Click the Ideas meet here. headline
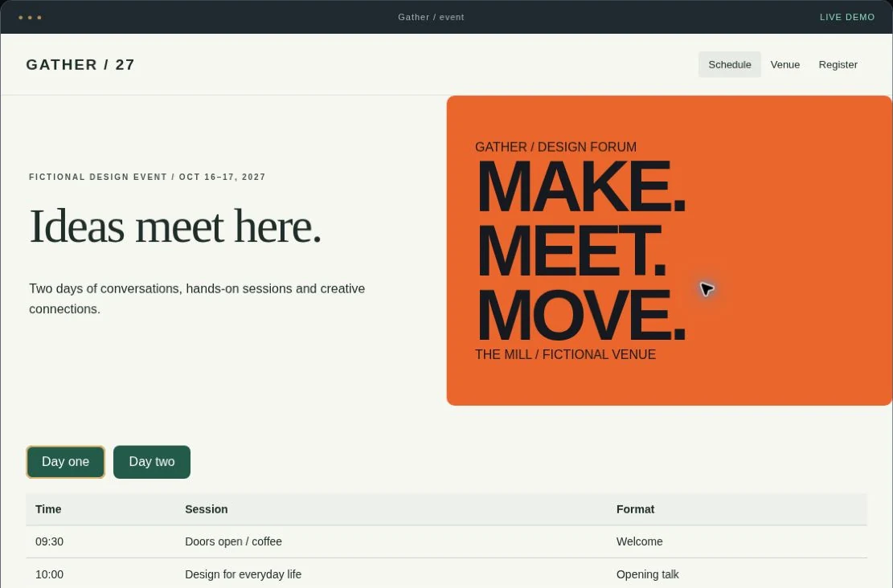This screenshot has height=588, width=893. pos(175,226)
